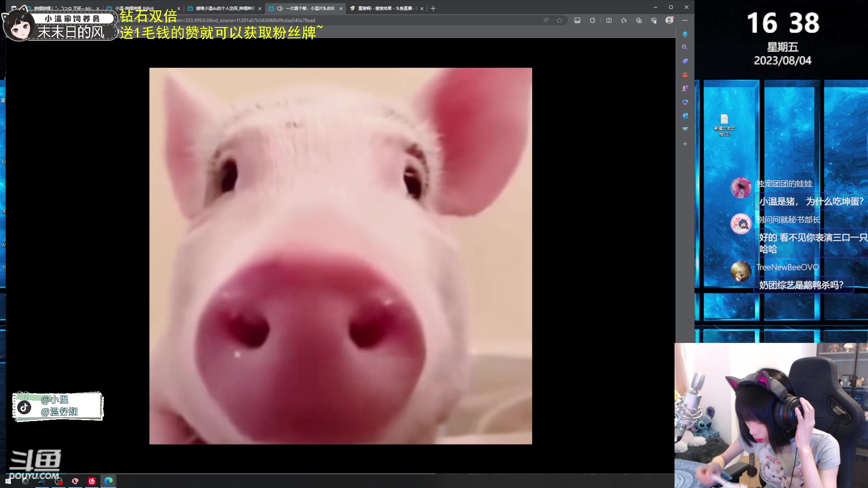
Task: Click the date 2023/08/04 in clock widget
Action: pyautogui.click(x=783, y=61)
